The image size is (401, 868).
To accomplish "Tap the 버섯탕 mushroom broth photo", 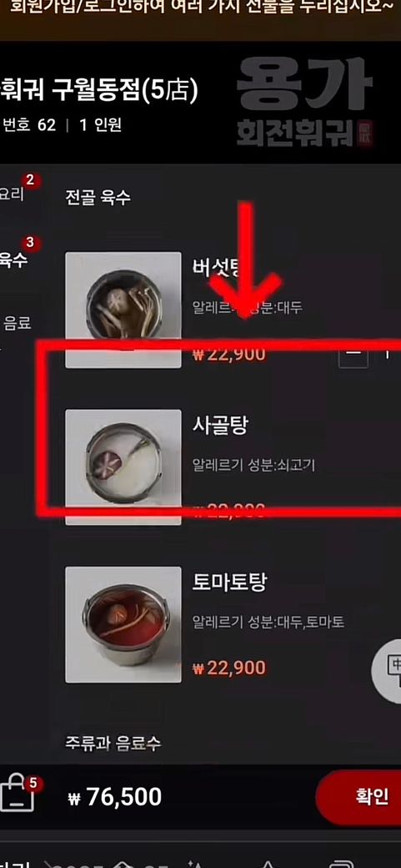I will [123, 310].
